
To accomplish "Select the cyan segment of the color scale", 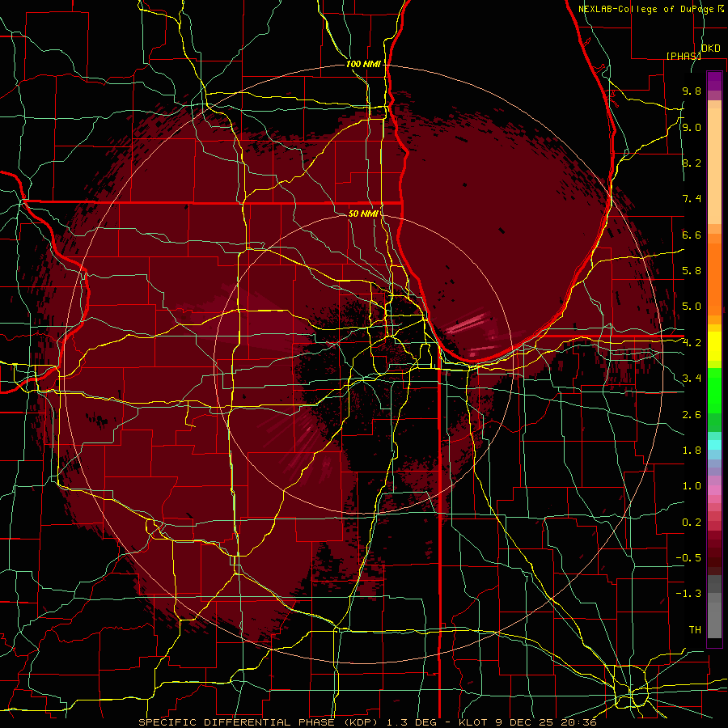I will (x=714, y=445).
